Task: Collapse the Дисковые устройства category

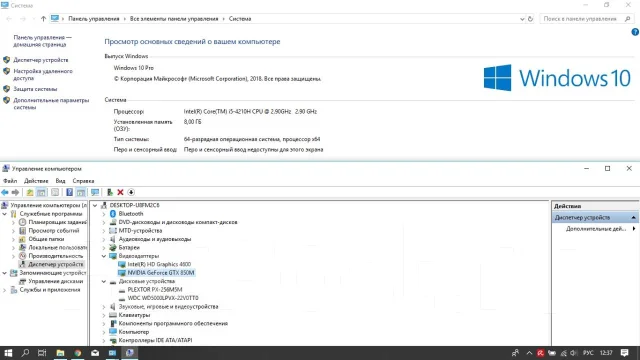Action: (104, 281)
